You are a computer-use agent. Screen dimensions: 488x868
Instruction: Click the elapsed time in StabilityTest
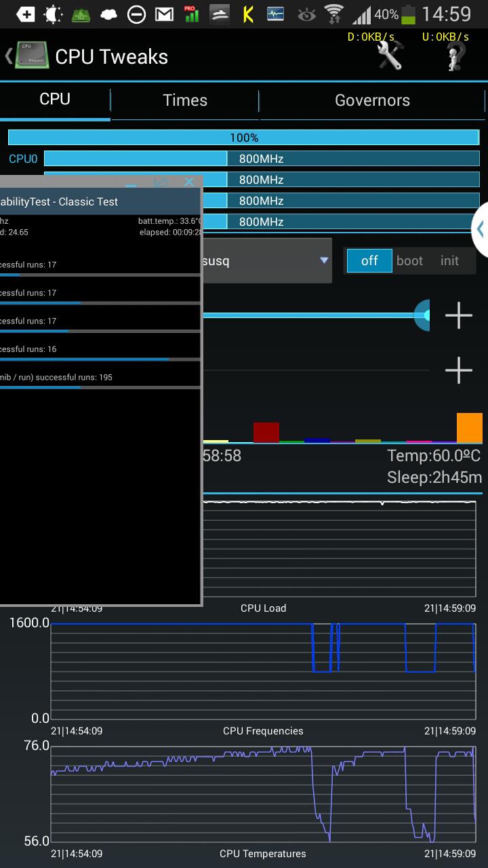point(171,232)
